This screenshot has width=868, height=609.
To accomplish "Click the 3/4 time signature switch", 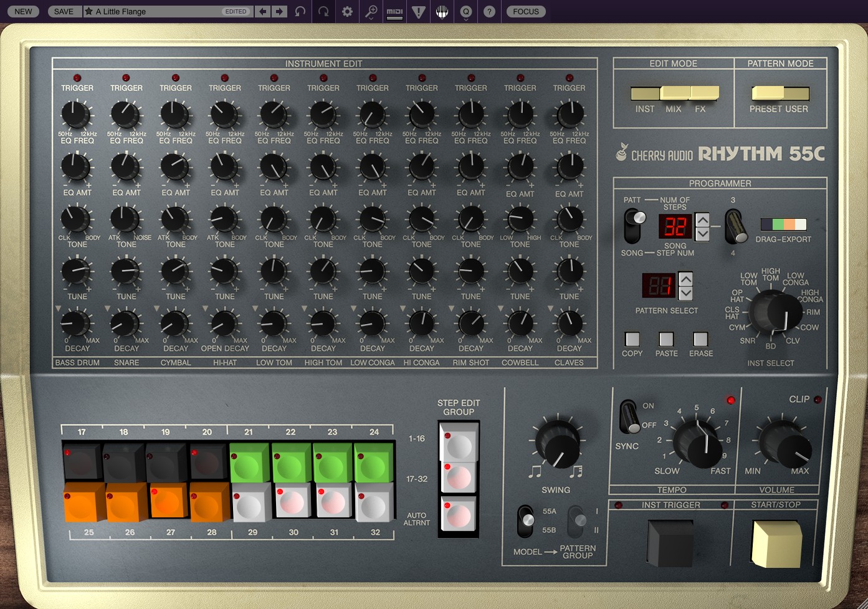I will pos(735,226).
